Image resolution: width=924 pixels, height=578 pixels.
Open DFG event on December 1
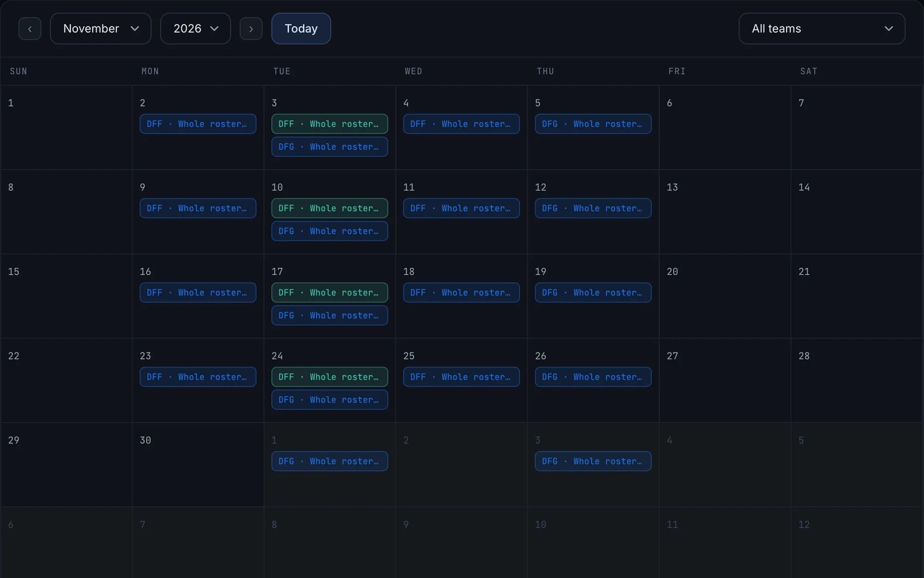tap(330, 461)
